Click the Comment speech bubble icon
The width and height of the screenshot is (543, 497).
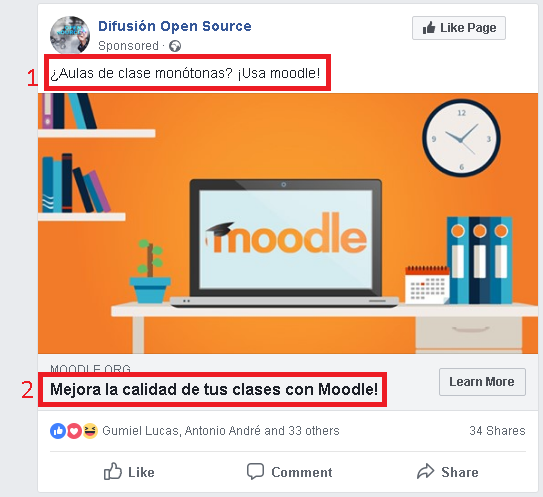point(256,472)
